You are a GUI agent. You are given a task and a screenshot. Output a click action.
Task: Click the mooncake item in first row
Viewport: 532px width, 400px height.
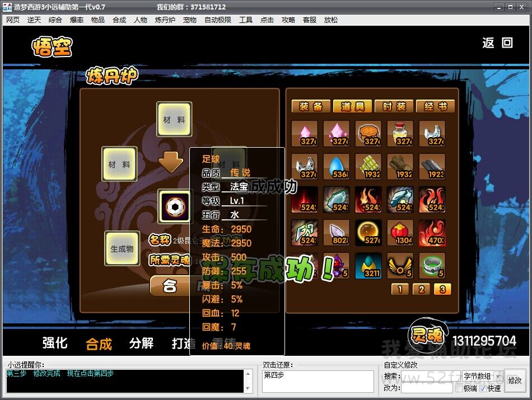368,134
